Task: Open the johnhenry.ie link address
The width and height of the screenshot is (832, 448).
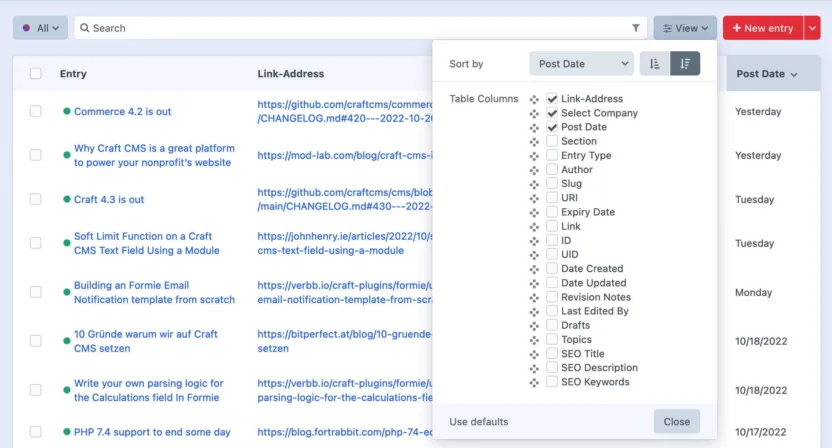Action: point(345,243)
